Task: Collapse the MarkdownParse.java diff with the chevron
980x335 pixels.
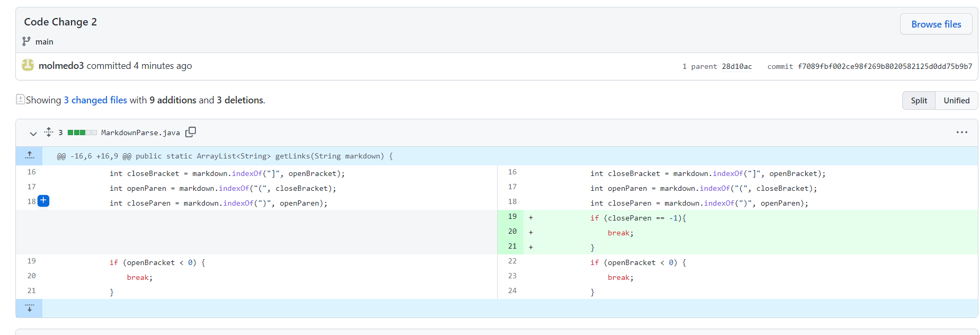Action: pyautogui.click(x=33, y=133)
